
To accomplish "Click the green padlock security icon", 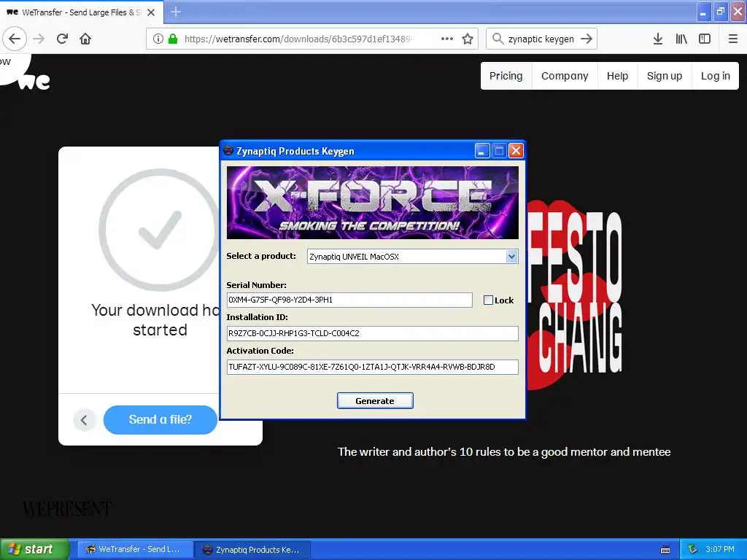I will click(172, 39).
